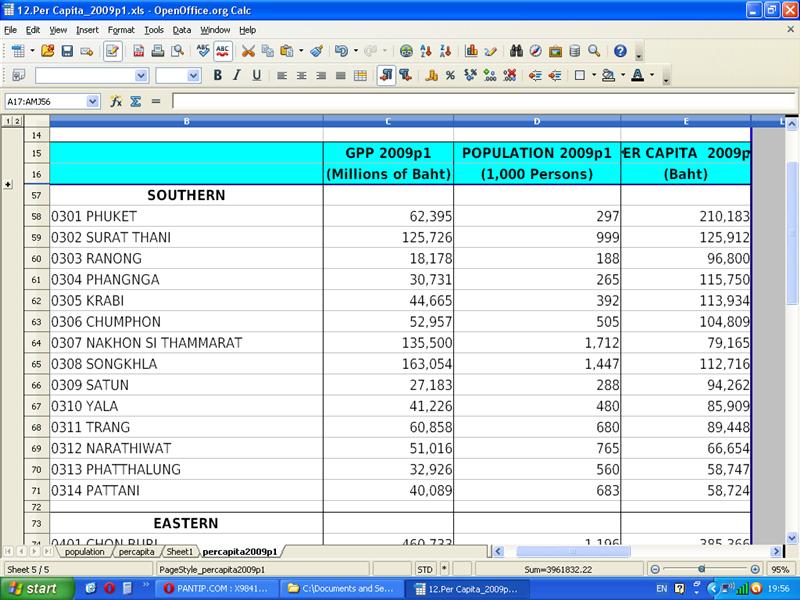The height and width of the screenshot is (600, 800).
Task: Toggle right alignment
Action: [x=321, y=76]
